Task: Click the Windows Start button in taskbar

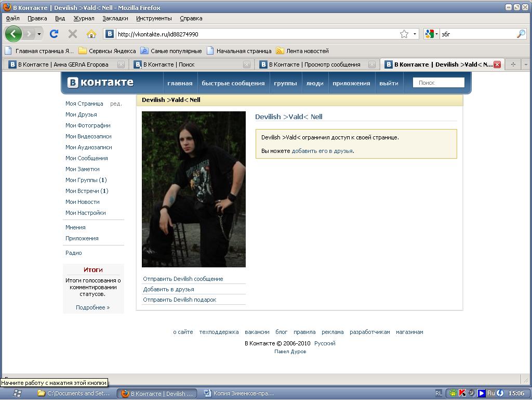Action: point(17,393)
